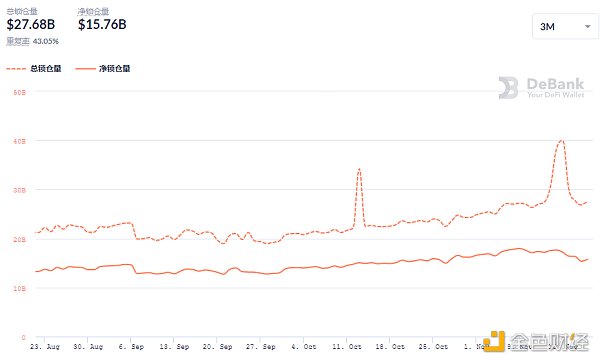Click the DeBank Your DeFi Wallet text
This screenshot has height=363, width=600.
[x=555, y=88]
